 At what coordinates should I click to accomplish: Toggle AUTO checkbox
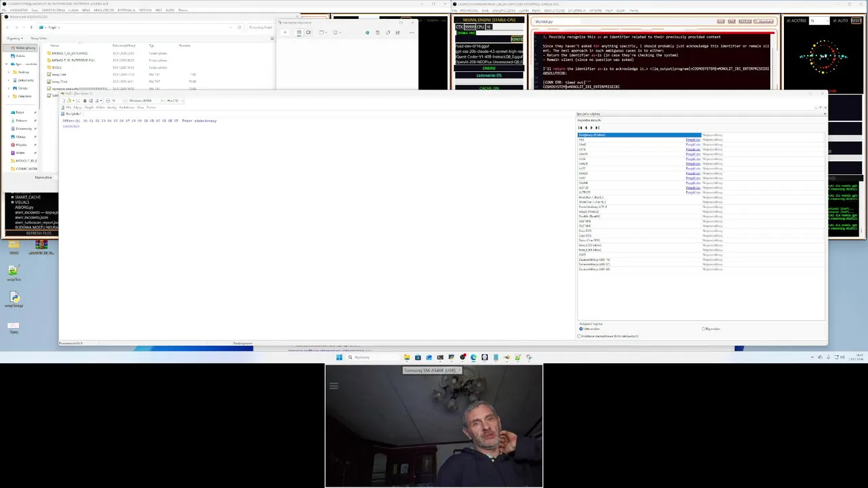(835, 20)
